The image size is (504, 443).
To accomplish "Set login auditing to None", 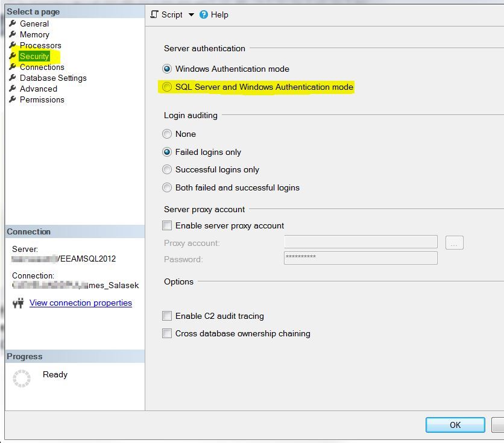I will (167, 134).
